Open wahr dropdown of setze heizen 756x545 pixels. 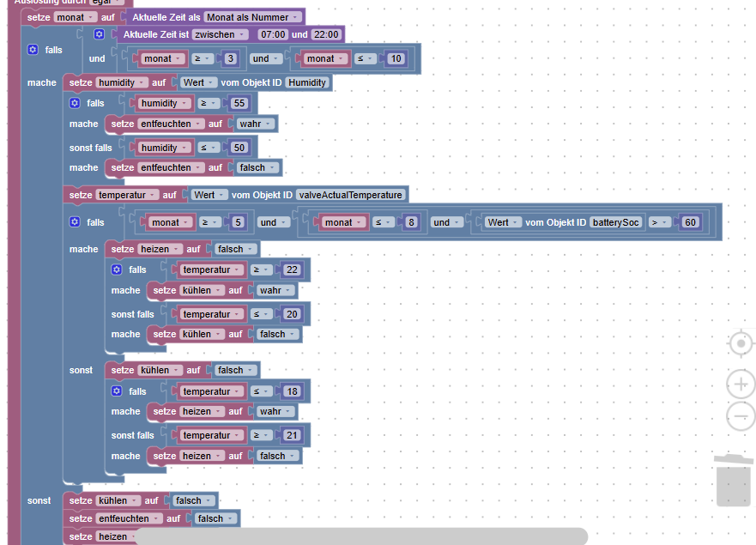pyautogui.click(x=276, y=411)
